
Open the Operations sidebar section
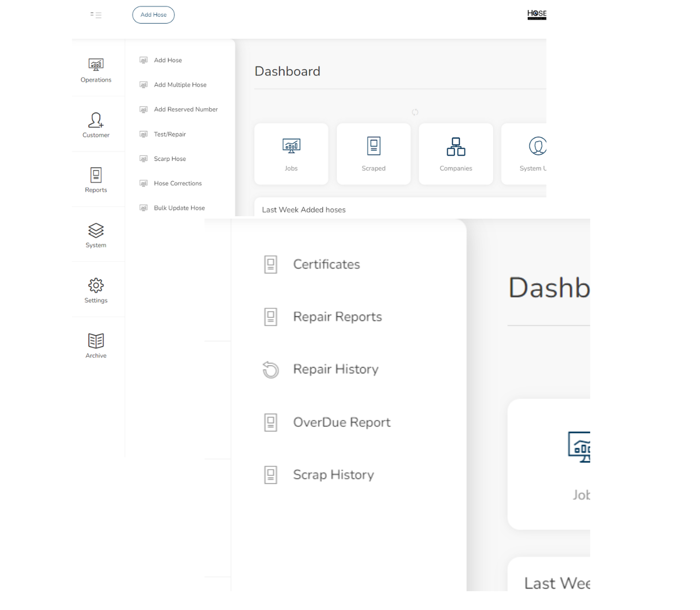coord(96,70)
